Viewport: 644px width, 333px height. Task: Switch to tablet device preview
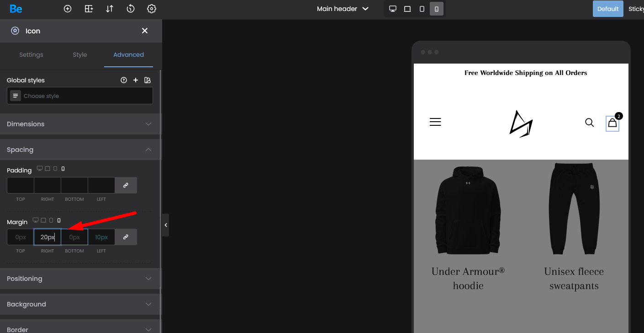coord(422,9)
